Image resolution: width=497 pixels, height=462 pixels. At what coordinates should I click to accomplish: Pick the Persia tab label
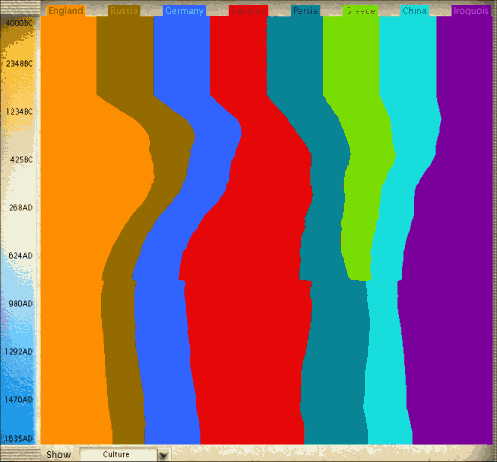coord(305,11)
